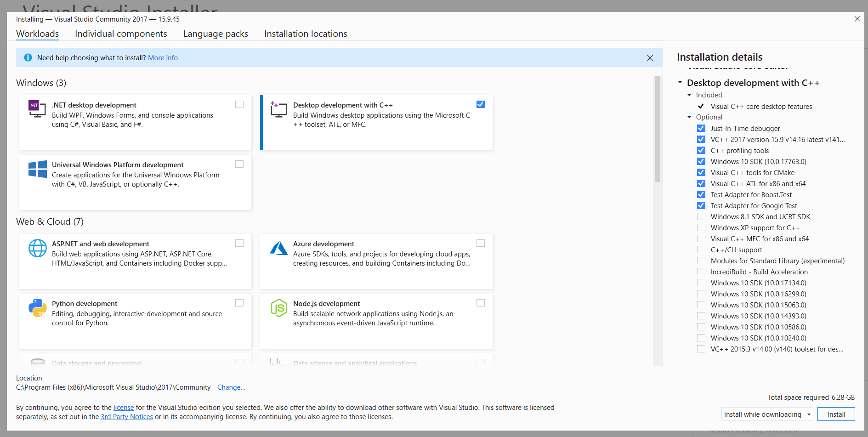
Task: Enable Windows 10 SDK (10.0.14393.0)
Action: point(701,316)
